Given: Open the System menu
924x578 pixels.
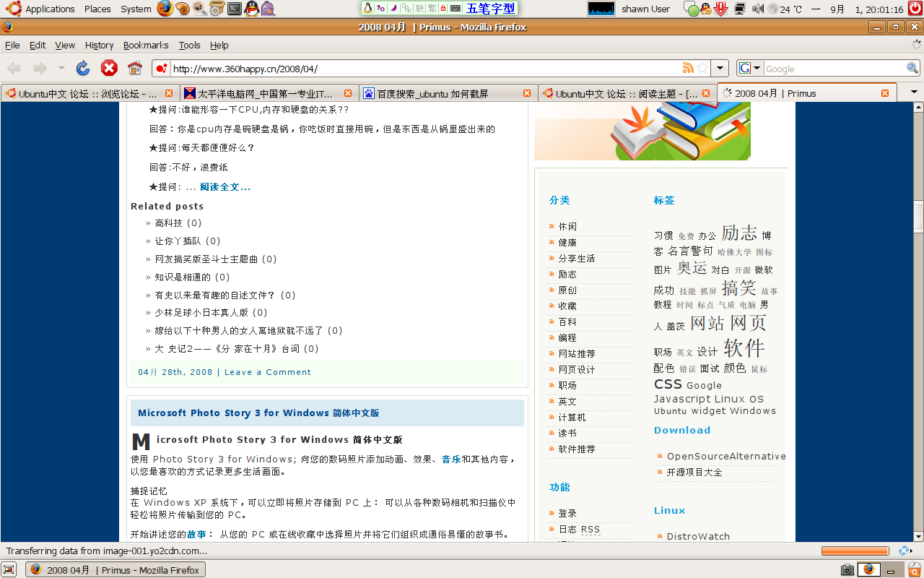Looking at the screenshot, I should click(136, 9).
